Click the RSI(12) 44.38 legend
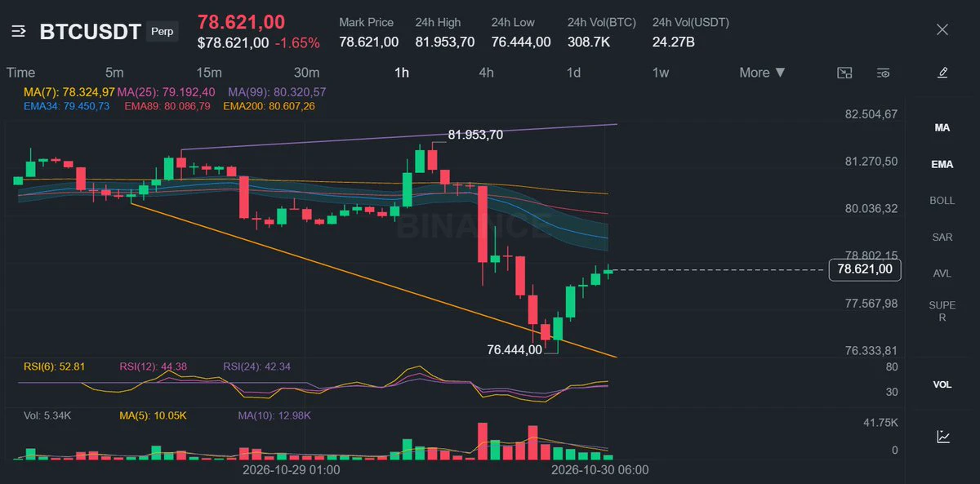The image size is (980, 484). point(153,366)
